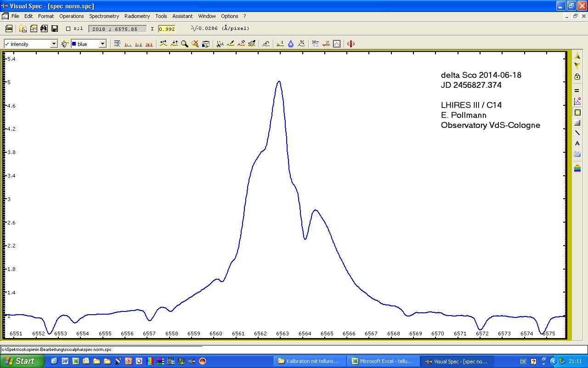Click the yellow intensity value field
The image size is (588, 368).
click(167, 29)
